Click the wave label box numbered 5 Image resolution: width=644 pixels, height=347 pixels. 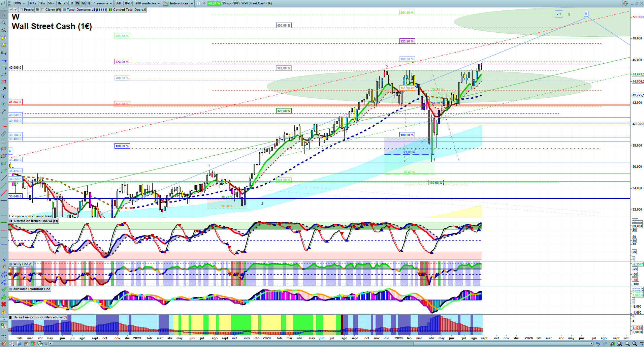(x=586, y=14)
